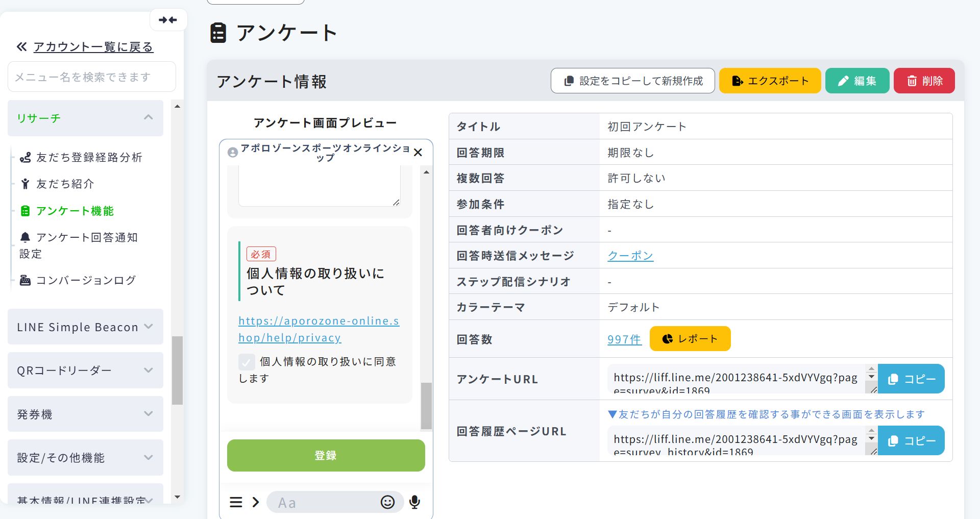Click the 許可しない value

point(636,178)
